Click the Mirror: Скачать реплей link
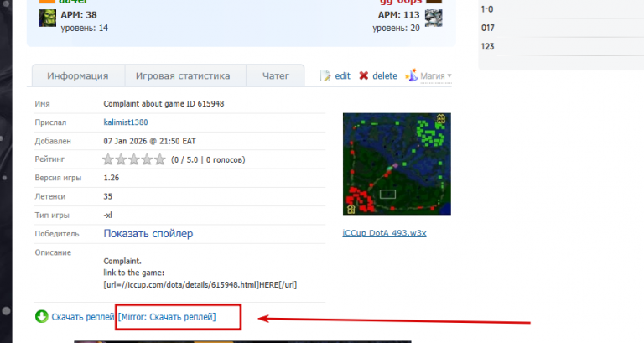This screenshot has height=343, width=644. 167,317
